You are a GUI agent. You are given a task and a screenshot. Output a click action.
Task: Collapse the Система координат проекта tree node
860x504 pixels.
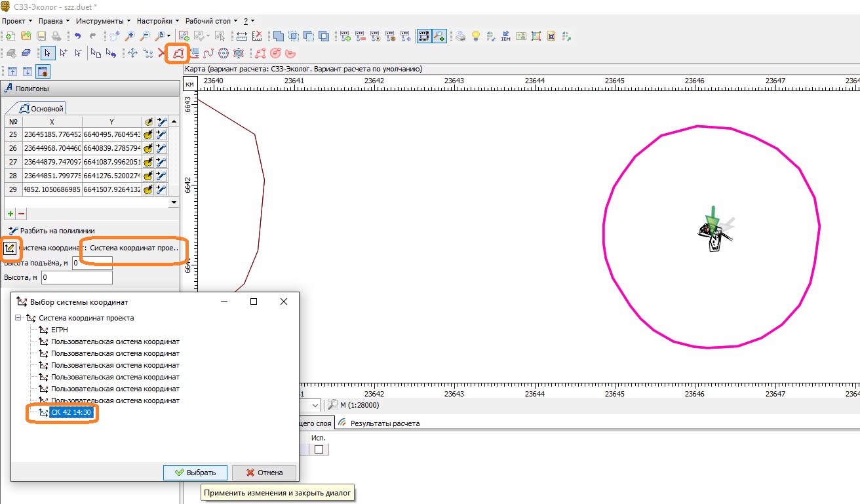pyautogui.click(x=18, y=318)
